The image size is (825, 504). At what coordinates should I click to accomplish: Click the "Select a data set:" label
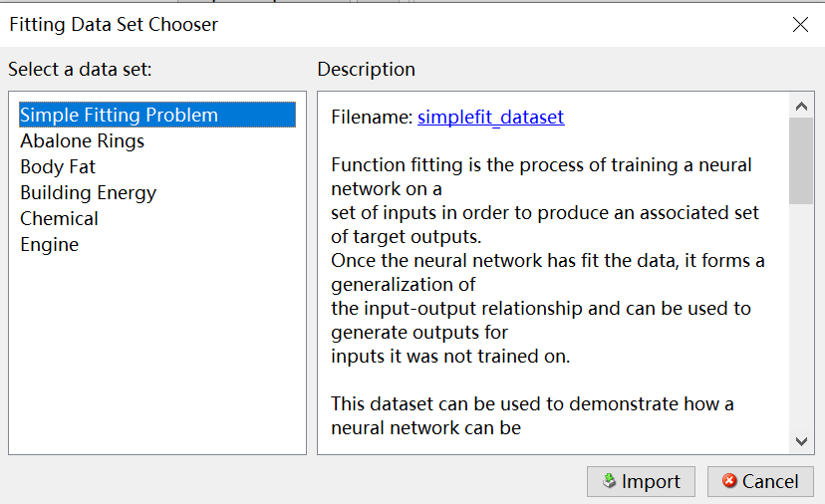pos(80,70)
